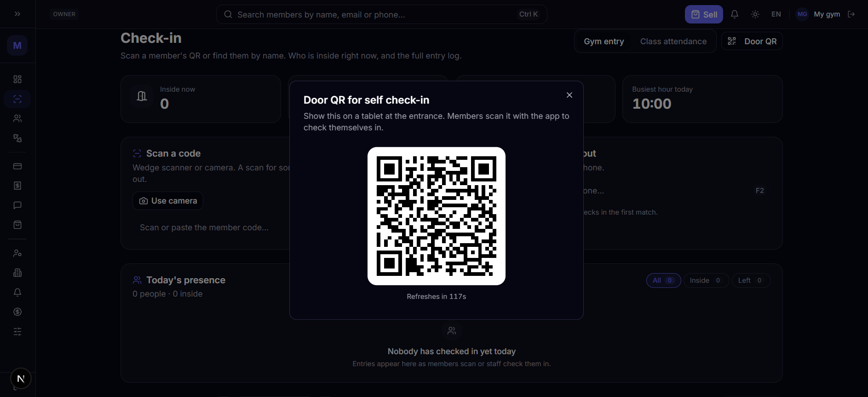
Task: Click the log out icon
Action: click(851, 14)
